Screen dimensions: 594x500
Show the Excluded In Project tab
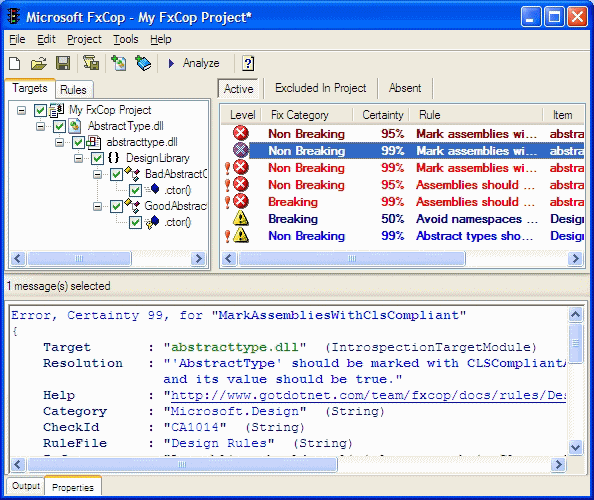coord(320,88)
